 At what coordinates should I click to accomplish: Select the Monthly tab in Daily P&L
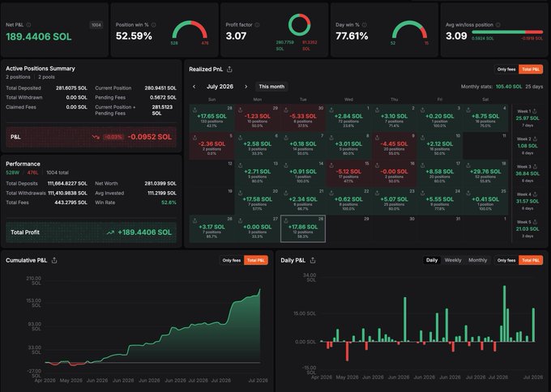(477, 260)
